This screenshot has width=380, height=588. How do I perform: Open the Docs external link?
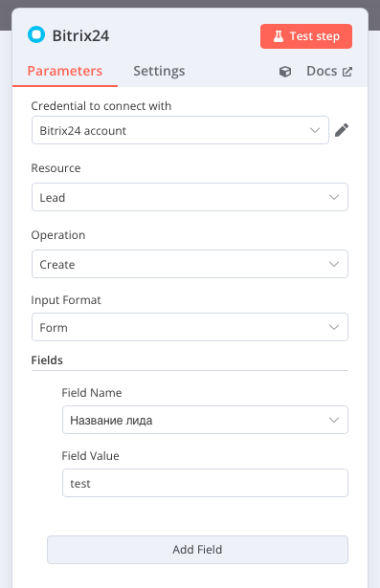click(x=329, y=71)
